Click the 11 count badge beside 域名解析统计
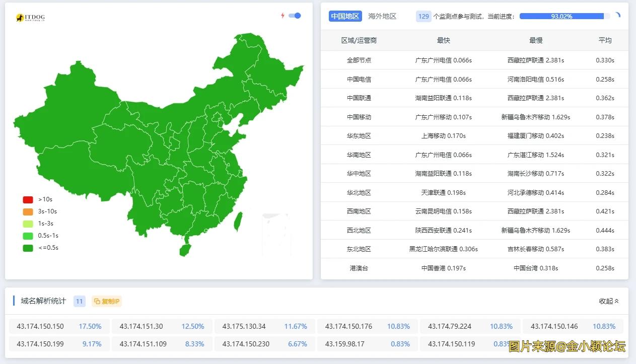This screenshot has width=636, height=364. point(79,301)
